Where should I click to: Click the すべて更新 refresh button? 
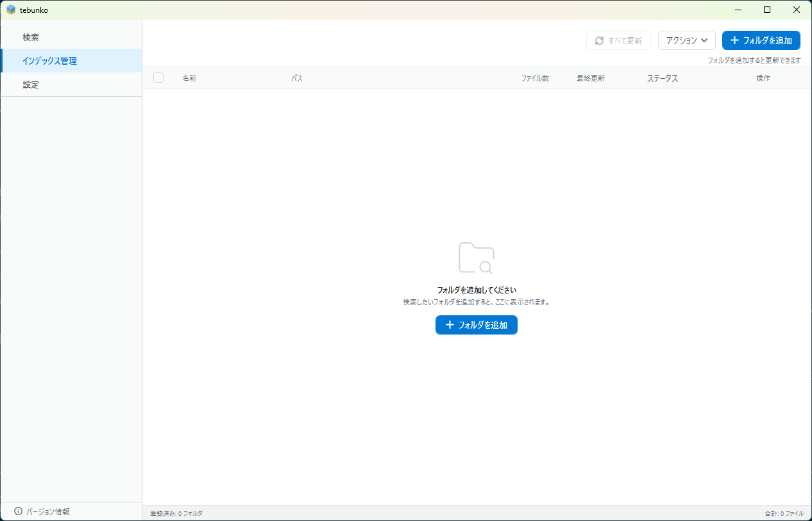pos(619,40)
